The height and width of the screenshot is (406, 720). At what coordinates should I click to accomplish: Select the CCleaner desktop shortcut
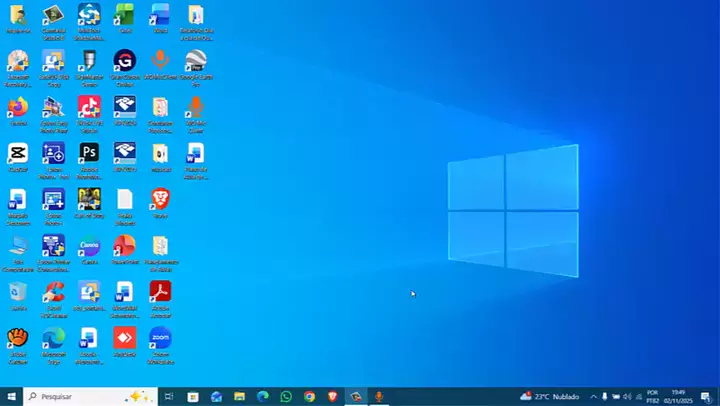pyautogui.click(x=53, y=292)
